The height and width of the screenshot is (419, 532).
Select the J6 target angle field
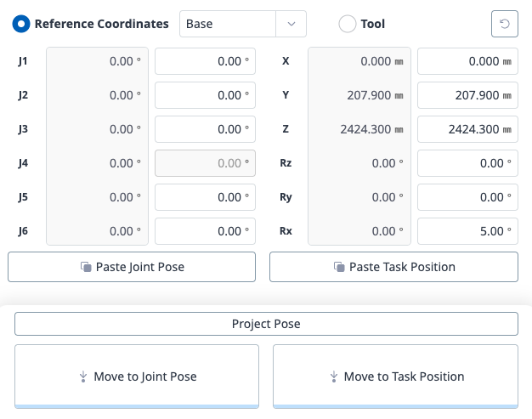[x=205, y=231]
